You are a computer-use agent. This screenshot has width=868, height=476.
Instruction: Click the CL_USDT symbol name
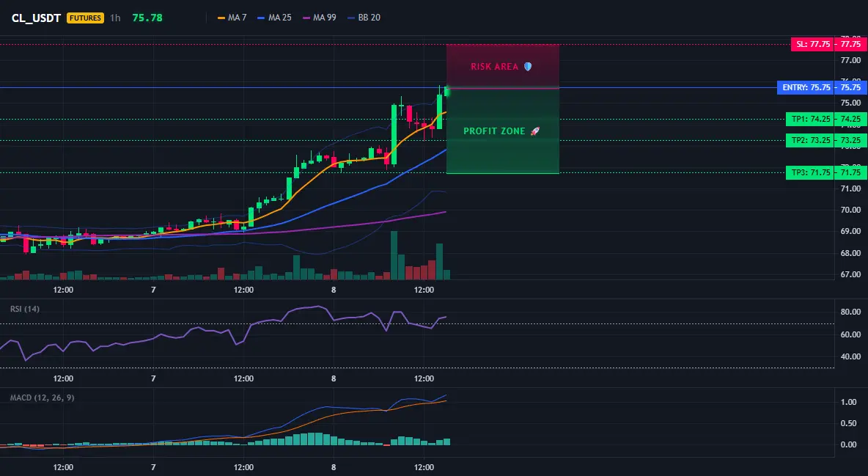[x=36, y=18]
